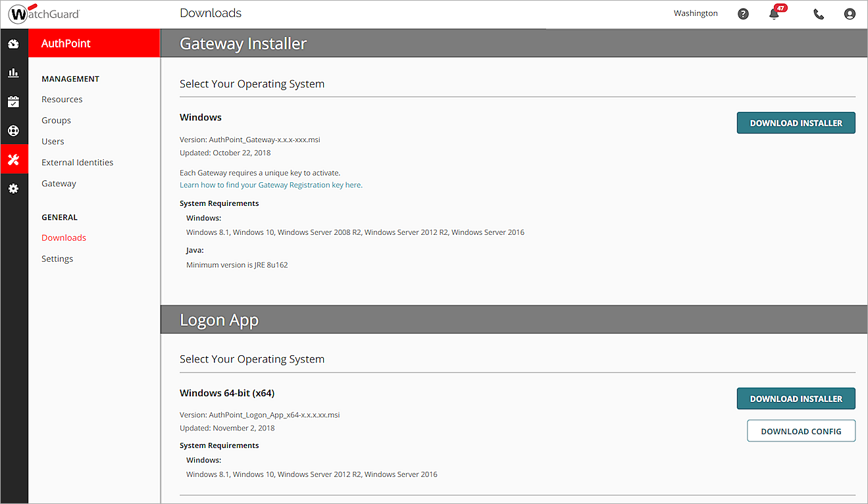Navigate to Gateway in sidebar
Image resolution: width=868 pixels, height=504 pixels.
(x=59, y=184)
